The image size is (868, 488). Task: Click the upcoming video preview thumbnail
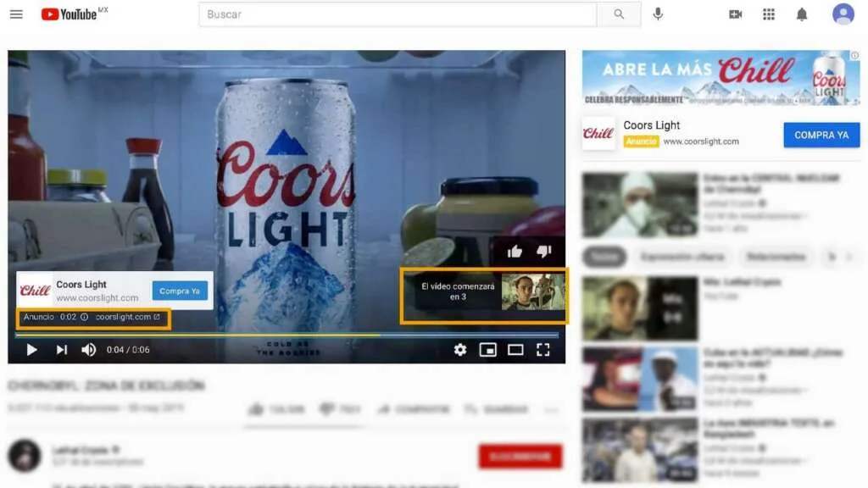[x=533, y=291]
